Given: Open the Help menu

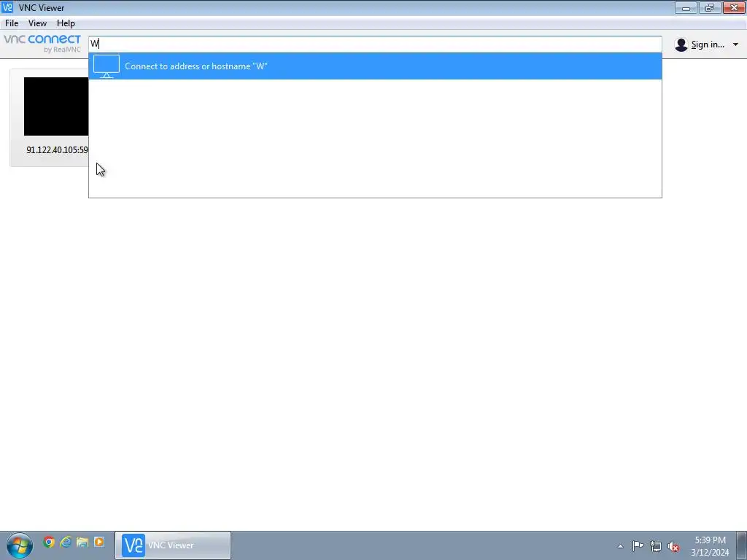Looking at the screenshot, I should [66, 23].
